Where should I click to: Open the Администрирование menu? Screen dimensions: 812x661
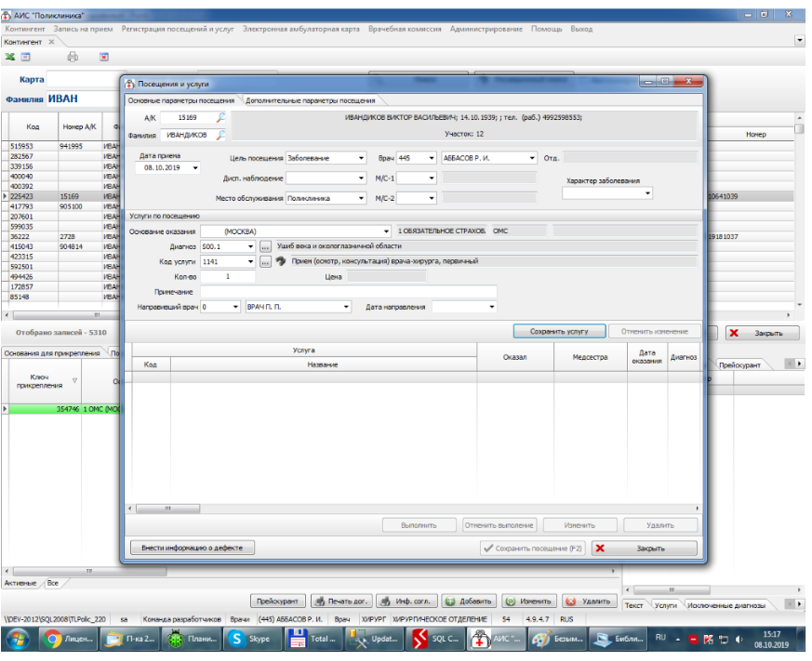pos(486,29)
